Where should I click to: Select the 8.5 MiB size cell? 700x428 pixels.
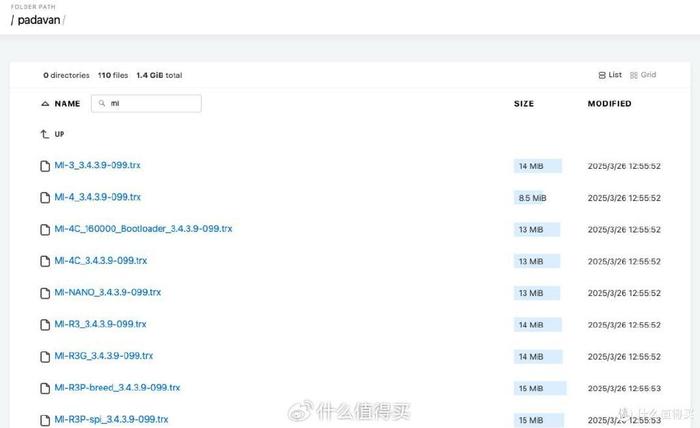point(532,198)
